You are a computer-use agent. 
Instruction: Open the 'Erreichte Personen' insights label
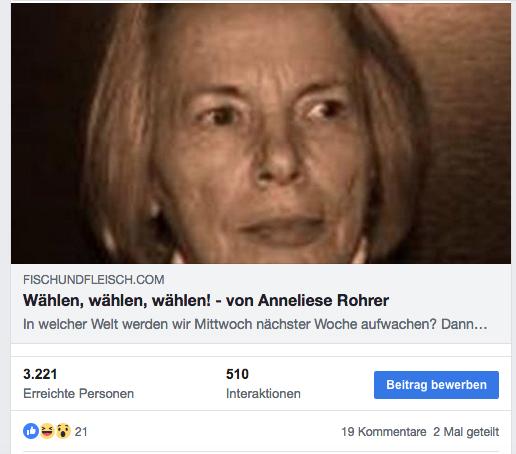78,394
